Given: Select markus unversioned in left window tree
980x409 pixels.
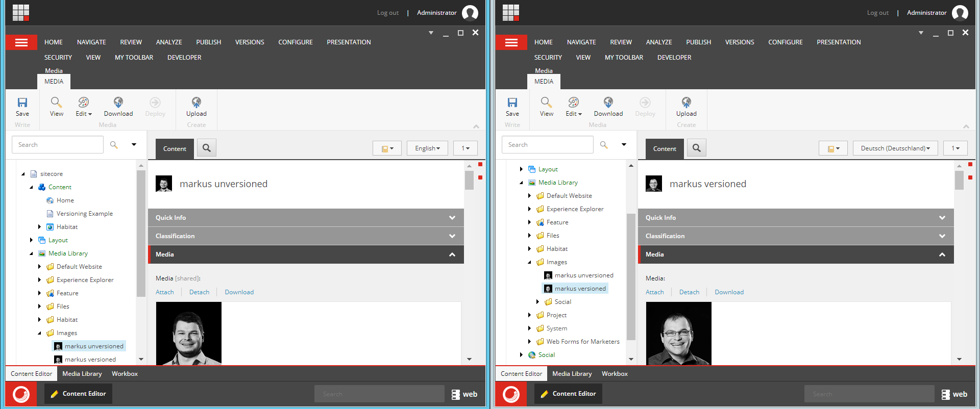Looking at the screenshot, I should tap(94, 346).
